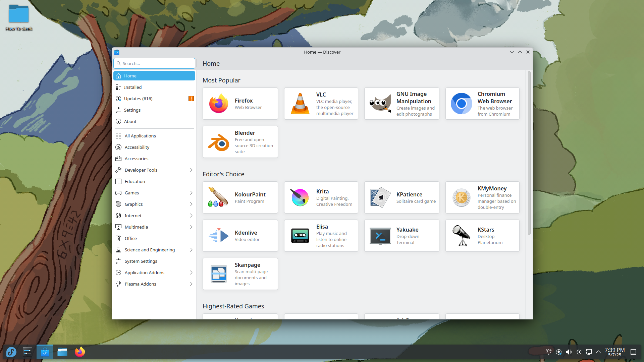Image resolution: width=644 pixels, height=362 pixels.
Task: Open the Office category
Action: tap(154, 238)
